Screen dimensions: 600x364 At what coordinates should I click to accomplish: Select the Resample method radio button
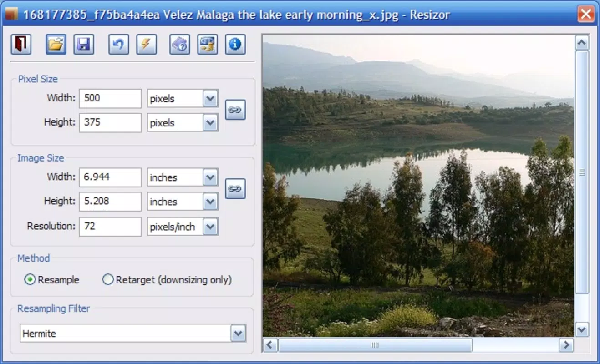coord(30,280)
